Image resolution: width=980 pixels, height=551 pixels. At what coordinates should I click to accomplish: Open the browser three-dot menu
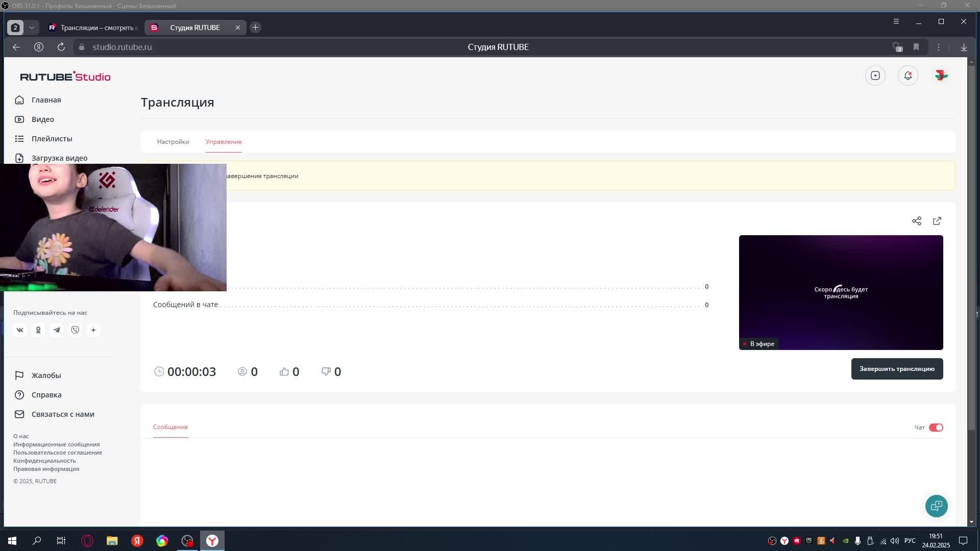938,47
